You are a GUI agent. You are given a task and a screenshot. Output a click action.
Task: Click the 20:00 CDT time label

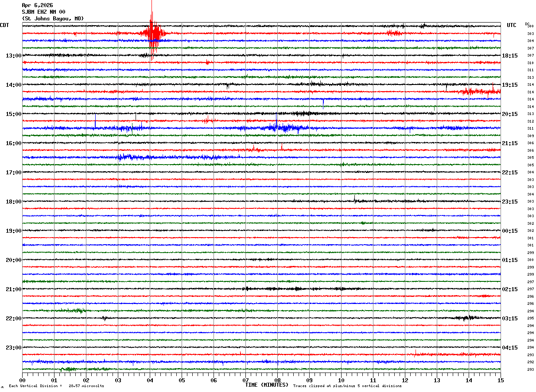[13, 260]
